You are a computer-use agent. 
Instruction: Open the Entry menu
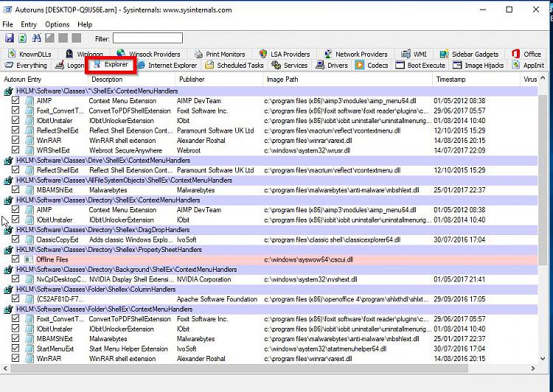tap(29, 24)
